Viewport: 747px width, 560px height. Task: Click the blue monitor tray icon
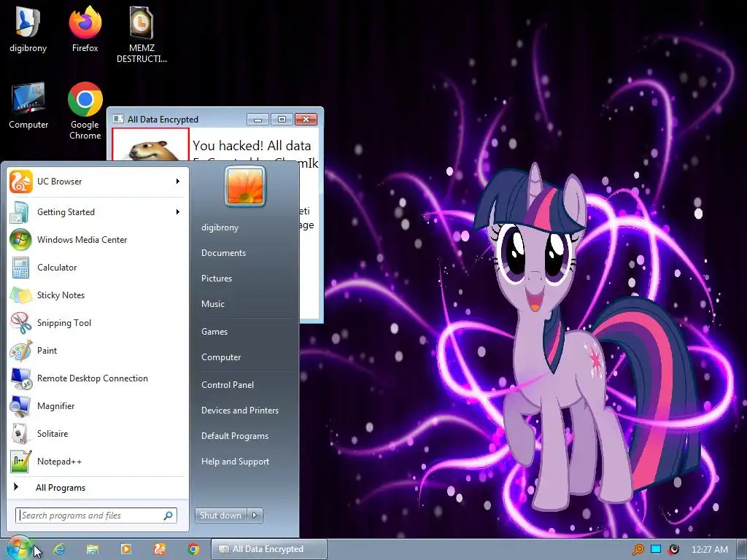[656, 549]
